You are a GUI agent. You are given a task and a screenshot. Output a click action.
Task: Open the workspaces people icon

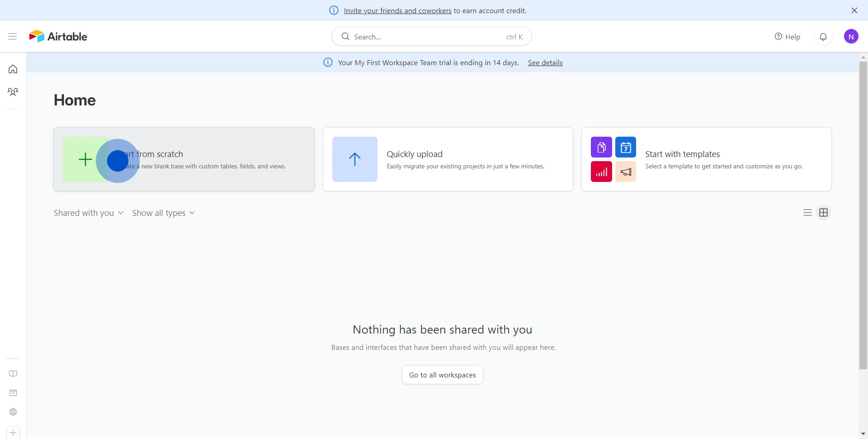[13, 92]
